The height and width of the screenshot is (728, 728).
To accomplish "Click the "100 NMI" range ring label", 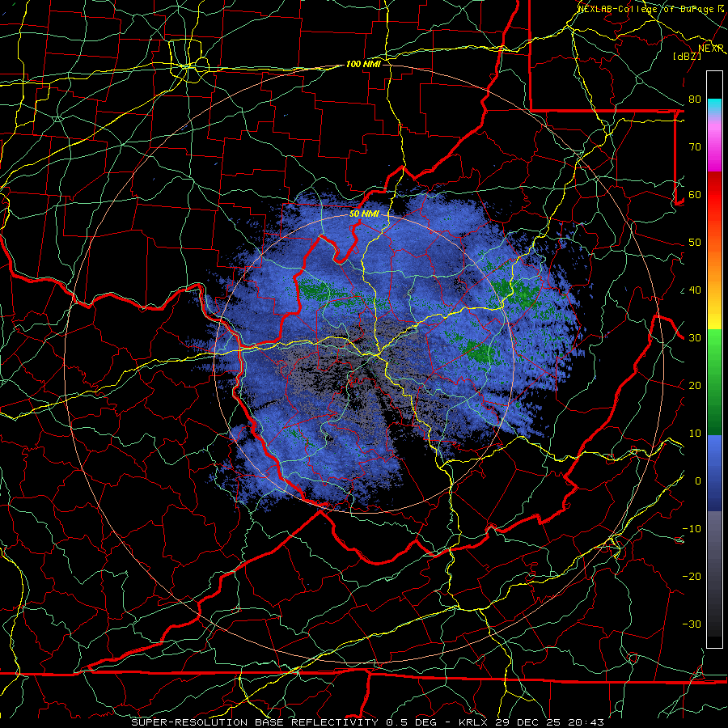I will coord(363,64).
